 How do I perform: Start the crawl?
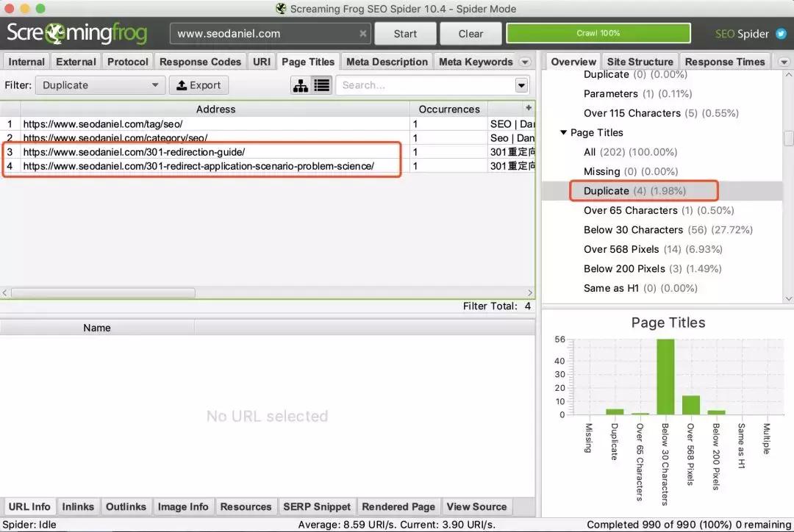click(x=405, y=34)
